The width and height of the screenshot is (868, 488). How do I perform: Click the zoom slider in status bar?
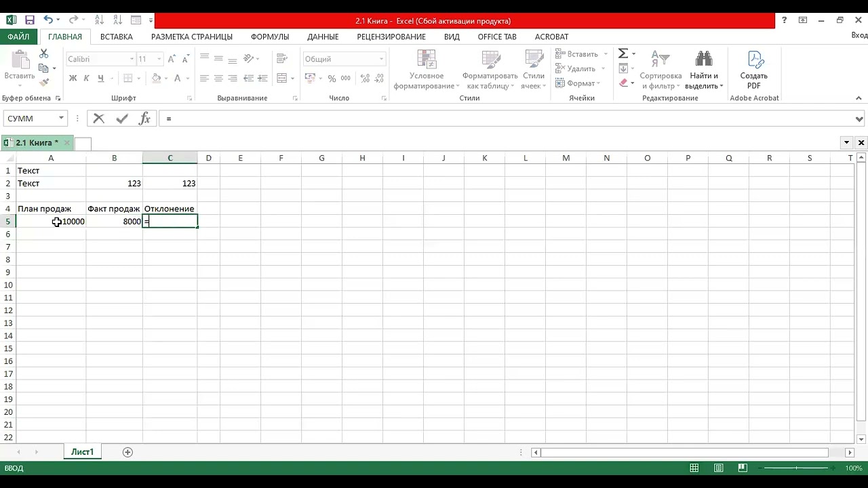pos(797,468)
